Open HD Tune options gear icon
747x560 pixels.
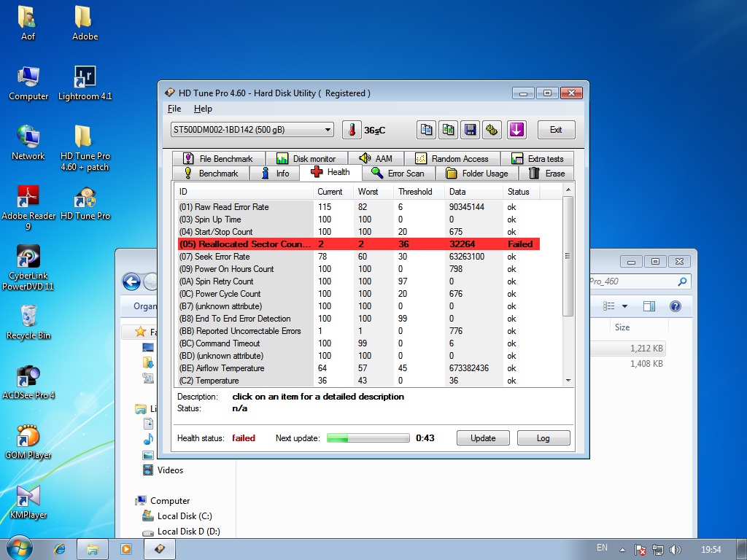[x=492, y=130]
